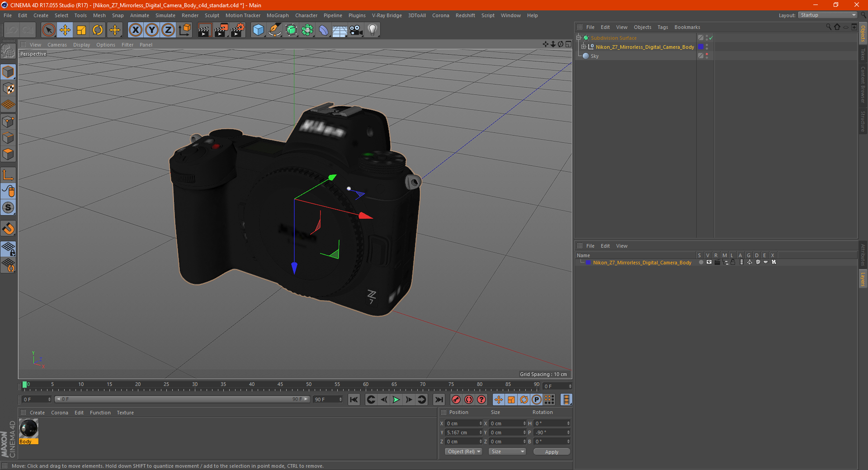Image resolution: width=868 pixels, height=470 pixels.
Task: Click Rotation P input field
Action: pyautogui.click(x=552, y=432)
